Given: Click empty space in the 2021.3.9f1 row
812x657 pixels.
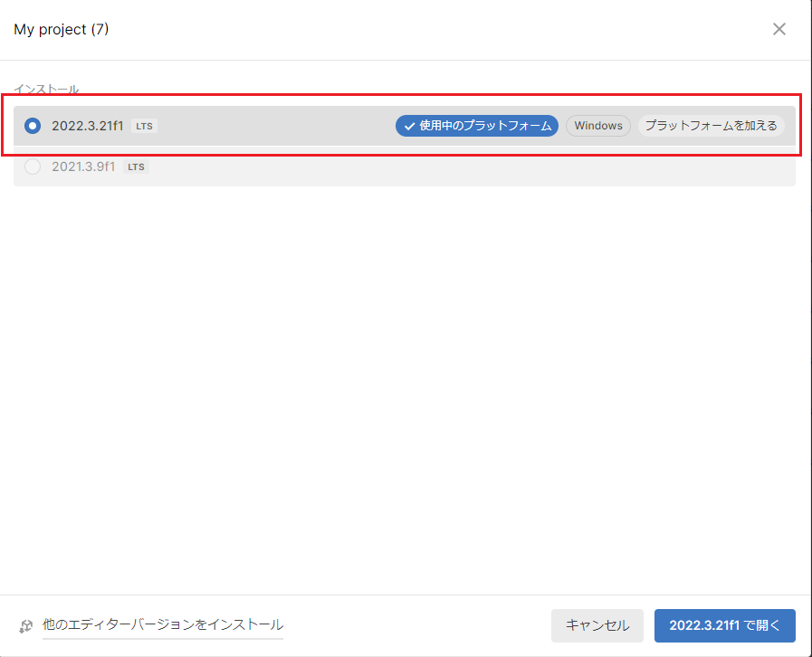Looking at the screenshot, I should pyautogui.click(x=453, y=167).
